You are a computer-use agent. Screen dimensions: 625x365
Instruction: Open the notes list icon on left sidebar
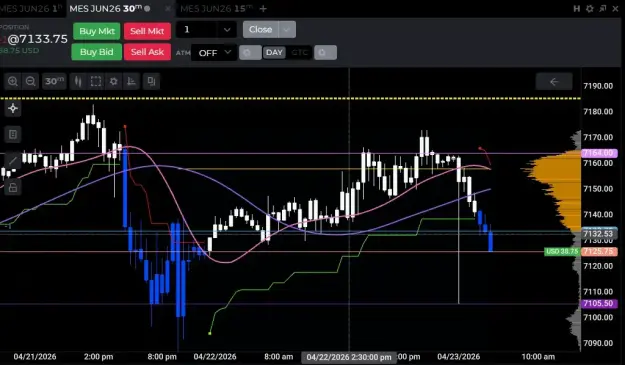(13, 135)
